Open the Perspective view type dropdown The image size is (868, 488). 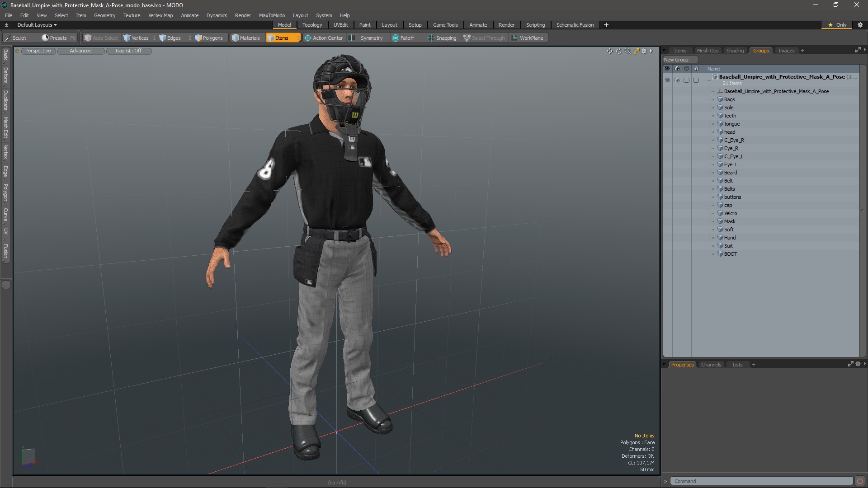pyautogui.click(x=38, y=51)
